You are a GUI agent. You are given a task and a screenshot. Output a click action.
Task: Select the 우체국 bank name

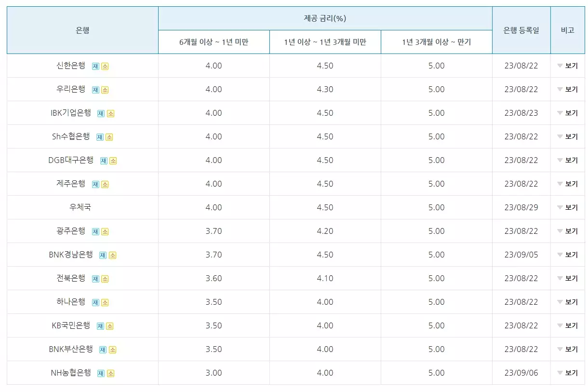pos(80,207)
